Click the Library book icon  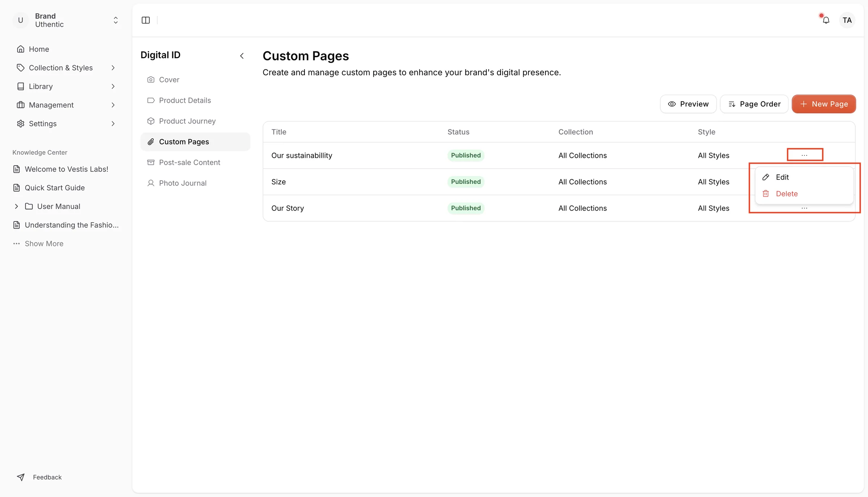coord(21,86)
